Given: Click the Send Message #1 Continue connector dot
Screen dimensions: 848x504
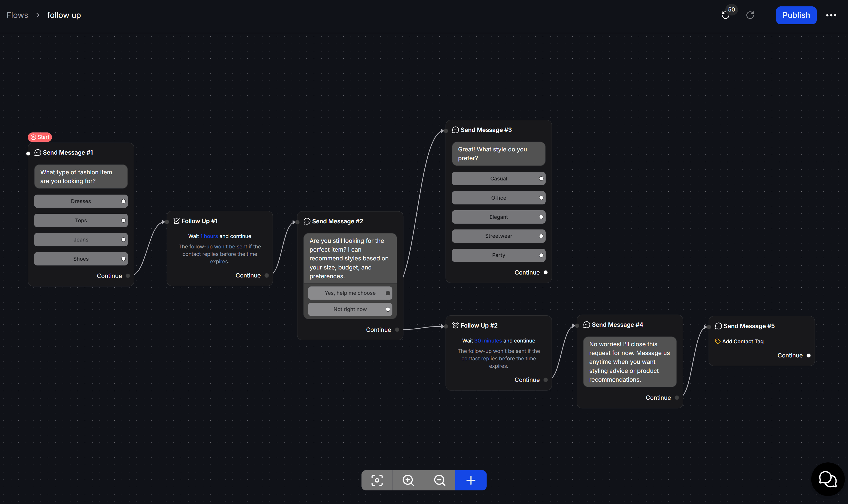Looking at the screenshot, I should click(128, 276).
